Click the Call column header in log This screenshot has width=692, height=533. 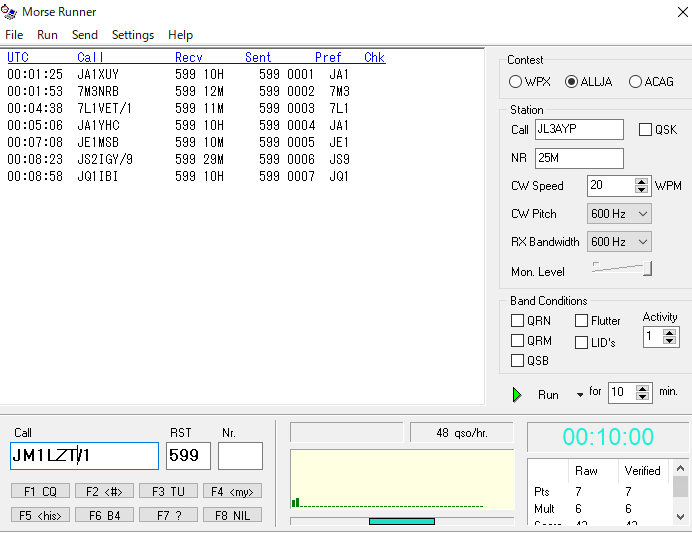pyautogui.click(x=90, y=57)
